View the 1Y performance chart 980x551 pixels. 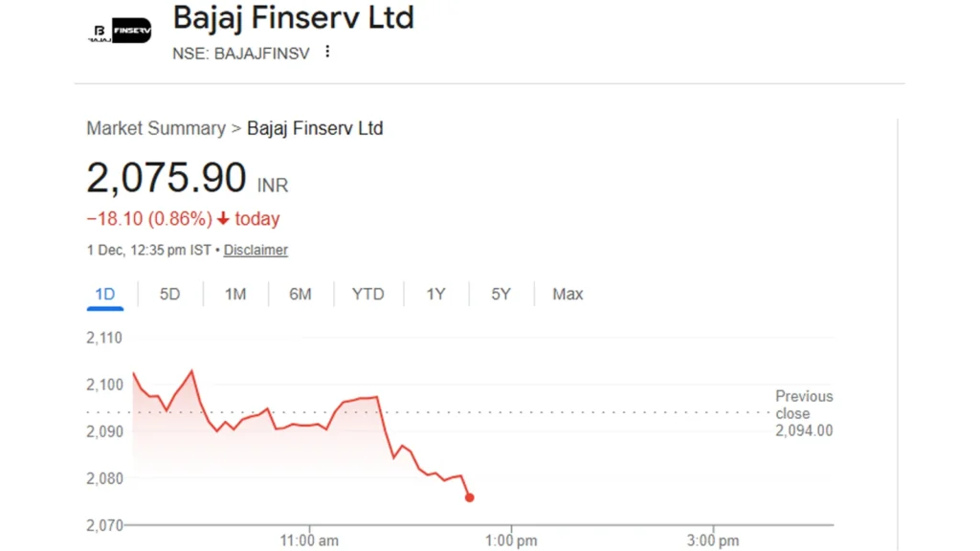[x=435, y=295]
